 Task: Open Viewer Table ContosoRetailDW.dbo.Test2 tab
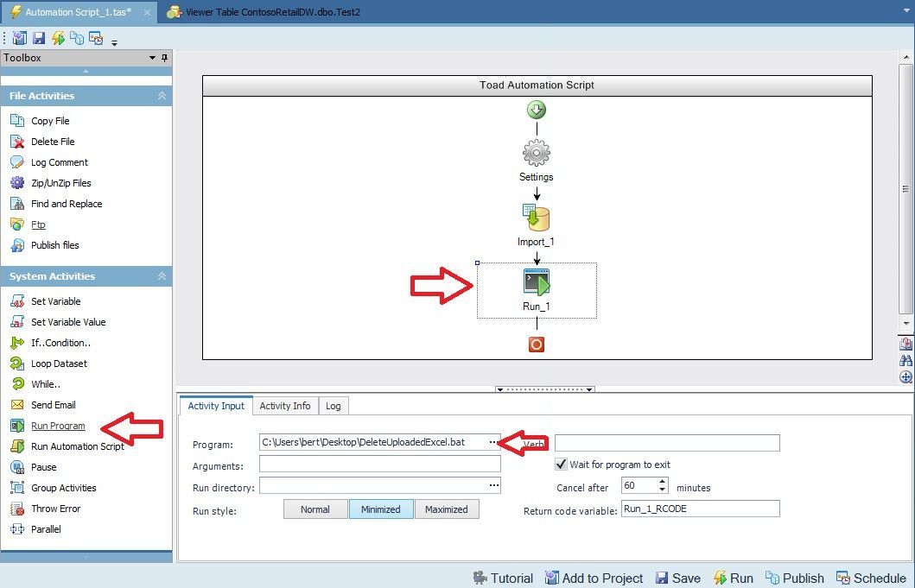click(x=264, y=12)
